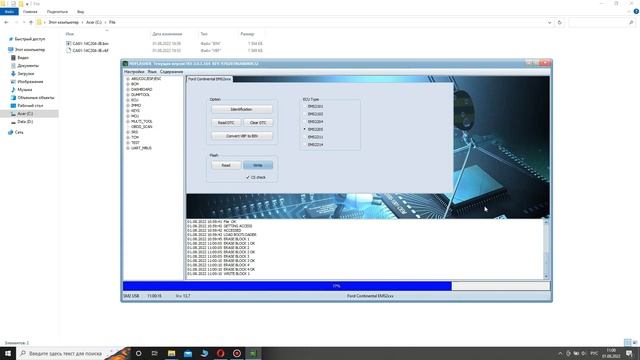
Task: Open the Windows Start menu
Action: [8, 353]
